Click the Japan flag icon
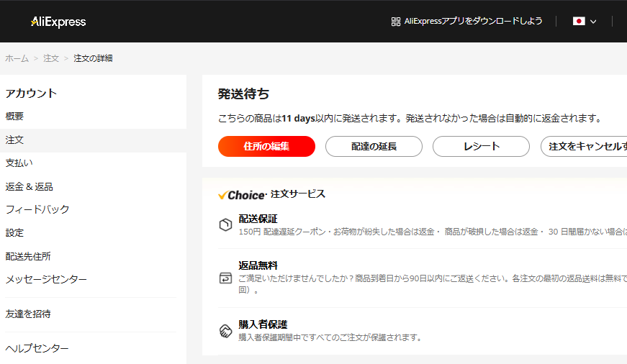This screenshot has width=627, height=364. pyautogui.click(x=579, y=21)
